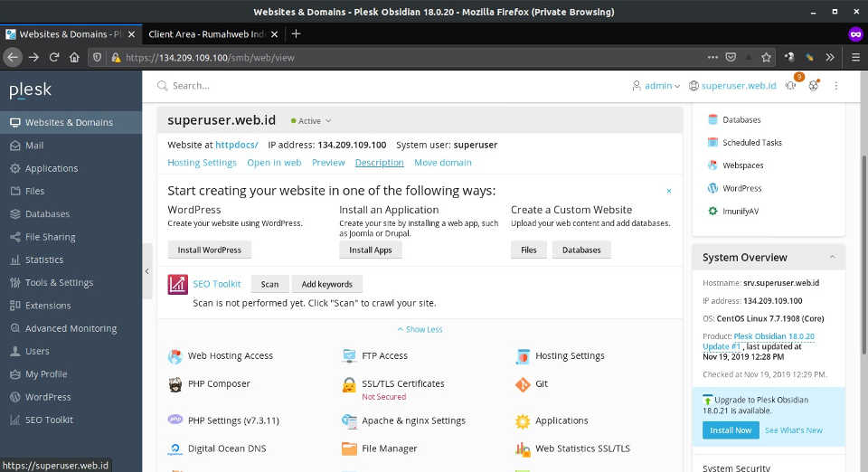
Task: Open Git icon
Action: click(523, 384)
